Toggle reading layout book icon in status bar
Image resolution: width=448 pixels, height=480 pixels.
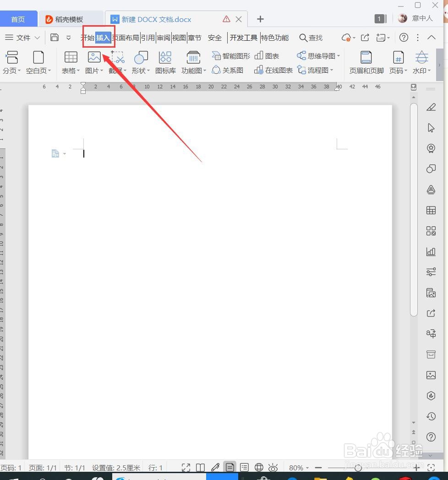coord(200,468)
